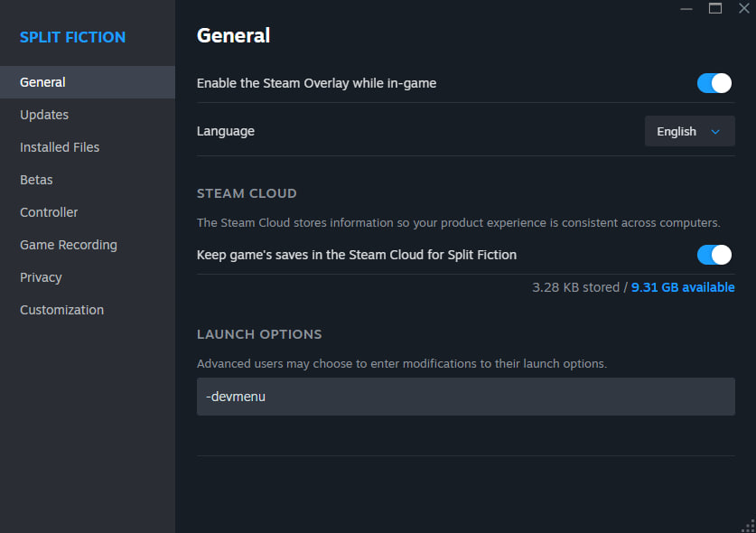Image resolution: width=756 pixels, height=533 pixels.
Task: Click the 9.31 GB available link
Action: [x=683, y=287]
